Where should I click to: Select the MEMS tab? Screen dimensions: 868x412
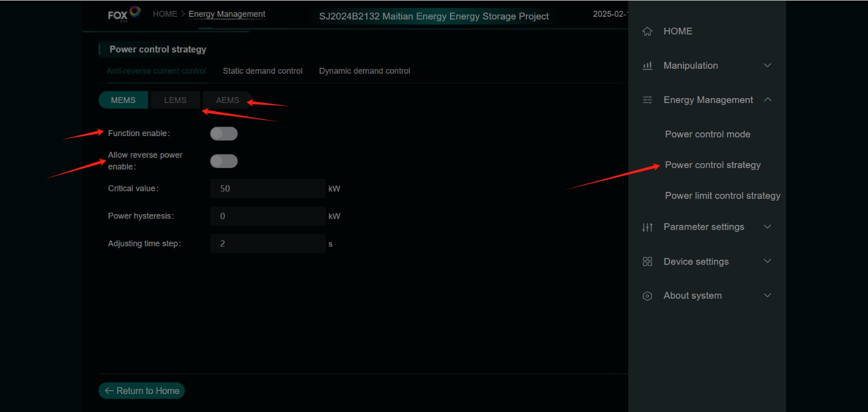[x=123, y=100]
